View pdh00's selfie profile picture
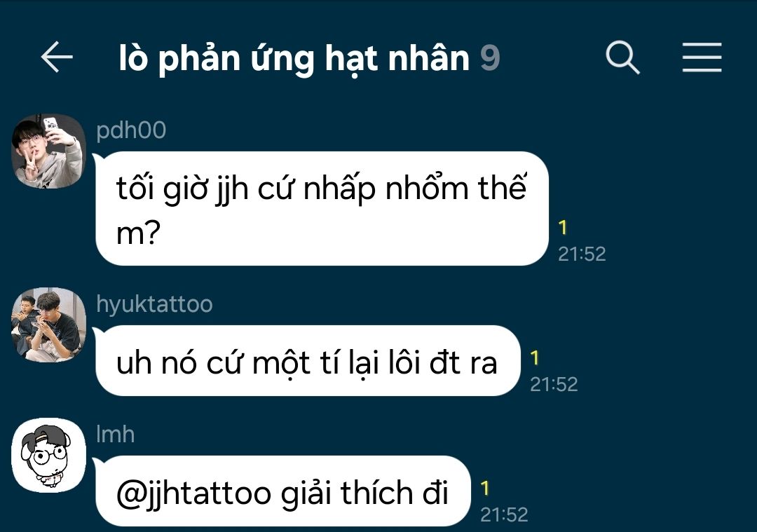The image size is (757, 532). [48, 151]
